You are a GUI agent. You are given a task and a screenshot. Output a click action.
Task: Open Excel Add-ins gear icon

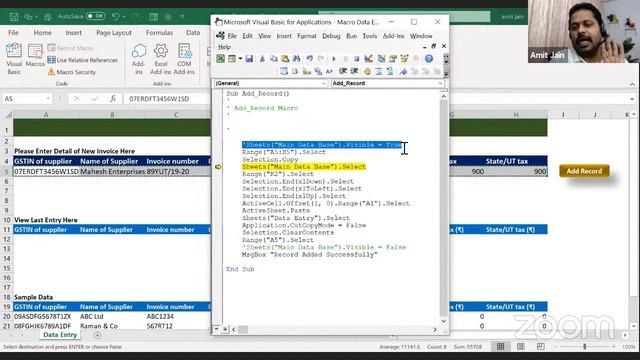pos(161,59)
